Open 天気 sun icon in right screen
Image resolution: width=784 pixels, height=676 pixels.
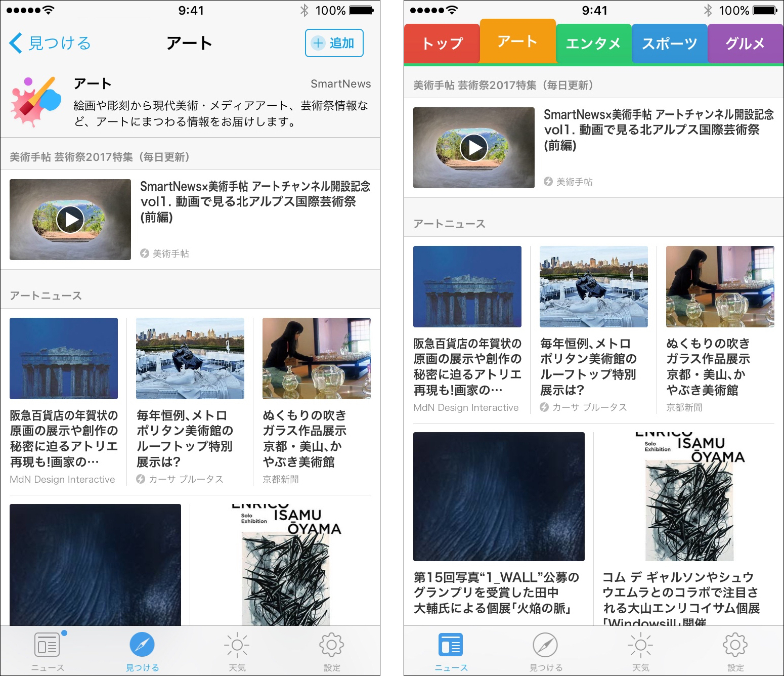(x=640, y=645)
